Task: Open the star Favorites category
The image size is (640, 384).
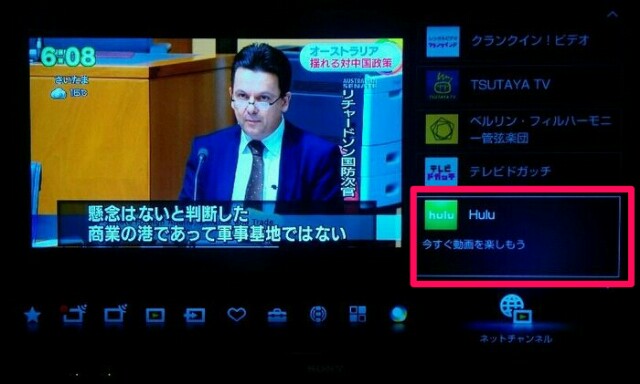Action: pos(33,315)
